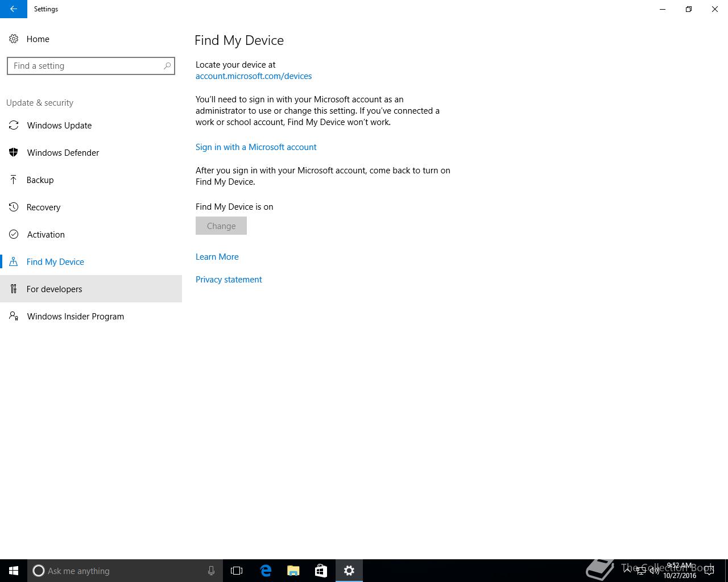Open the volume control tray icon
The image size is (728, 582).
coord(654,571)
